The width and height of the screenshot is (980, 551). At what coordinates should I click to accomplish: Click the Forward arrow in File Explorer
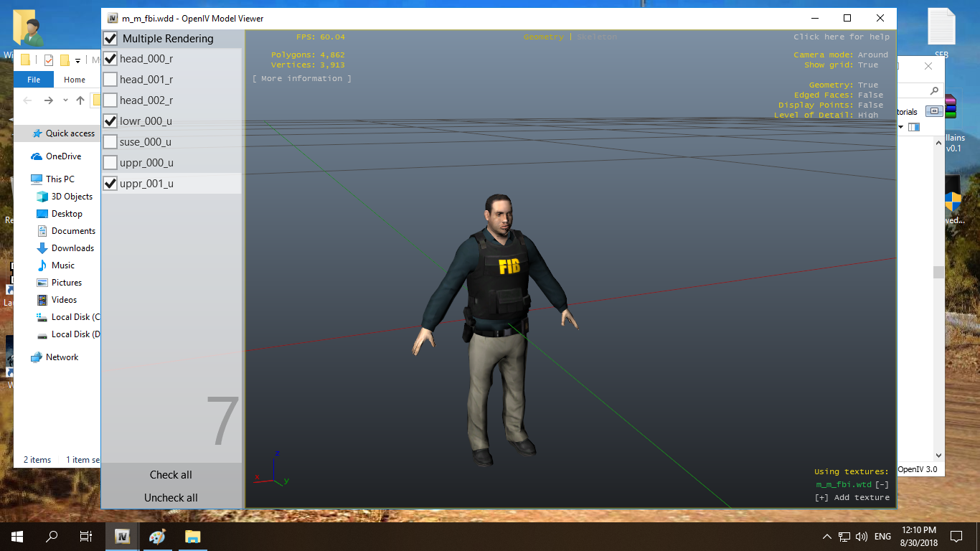coord(49,100)
